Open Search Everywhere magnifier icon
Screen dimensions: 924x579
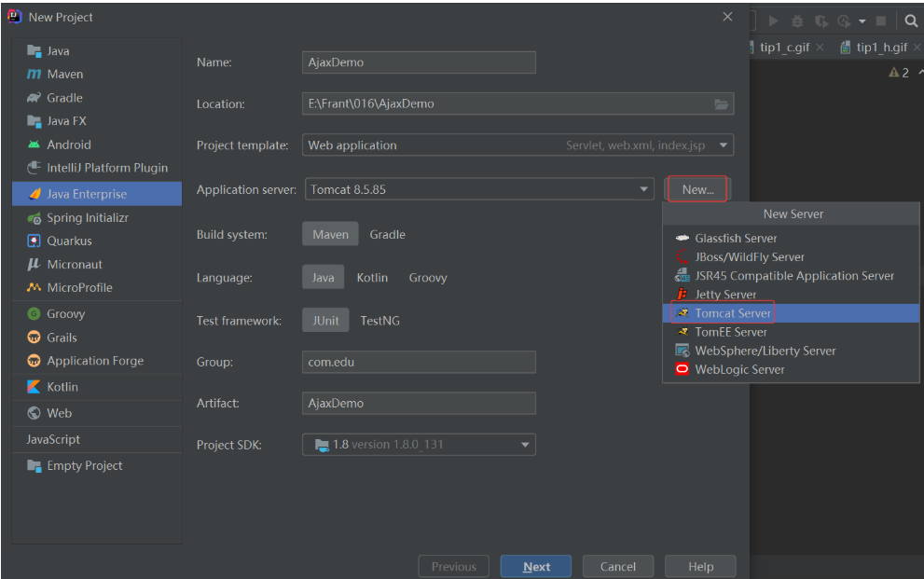click(x=911, y=21)
